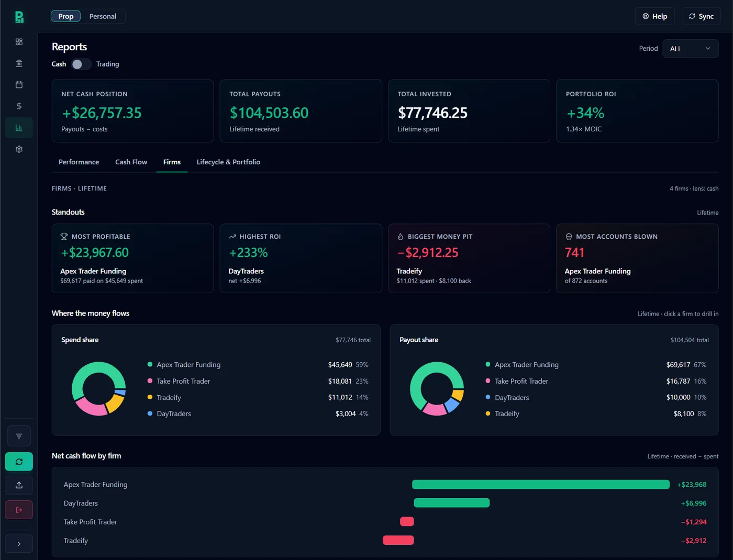
Task: Toggle the Cash / Trading switch
Action: coord(81,64)
